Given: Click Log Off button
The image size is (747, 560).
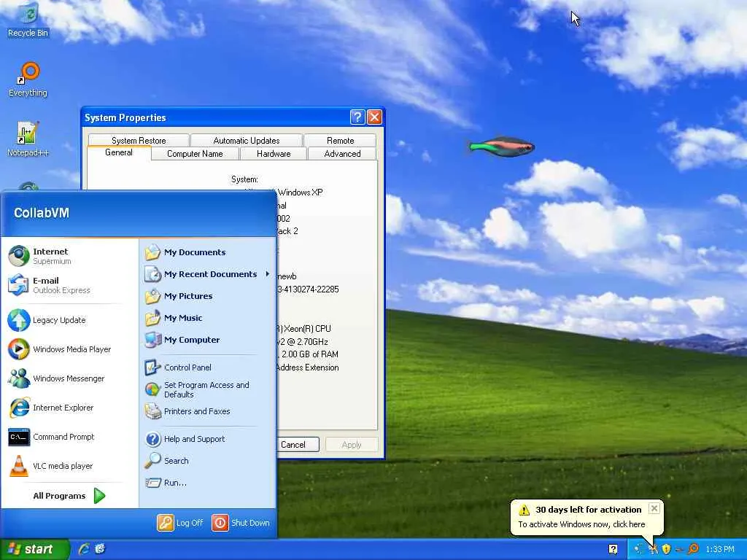Looking at the screenshot, I should click(x=181, y=523).
